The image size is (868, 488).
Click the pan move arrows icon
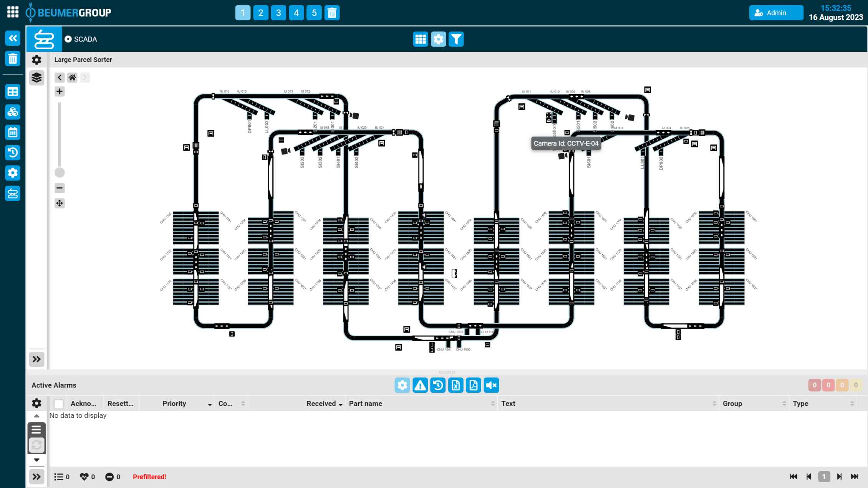(x=60, y=203)
